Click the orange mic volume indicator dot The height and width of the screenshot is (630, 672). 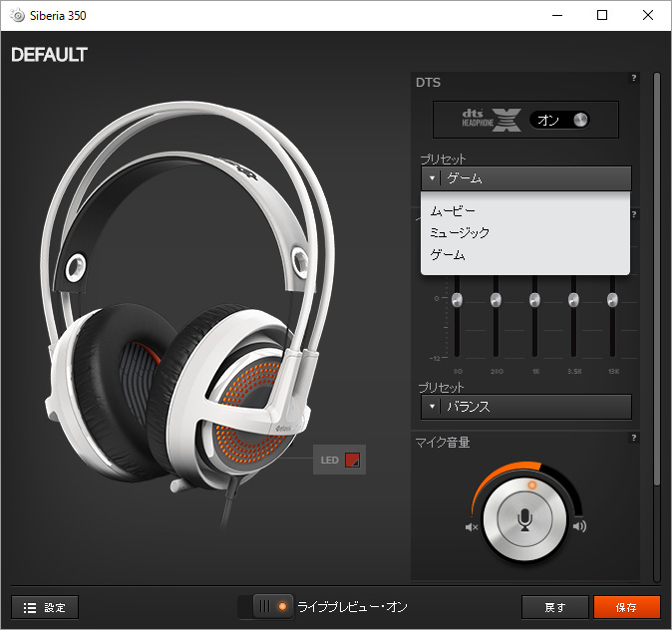tap(531, 485)
